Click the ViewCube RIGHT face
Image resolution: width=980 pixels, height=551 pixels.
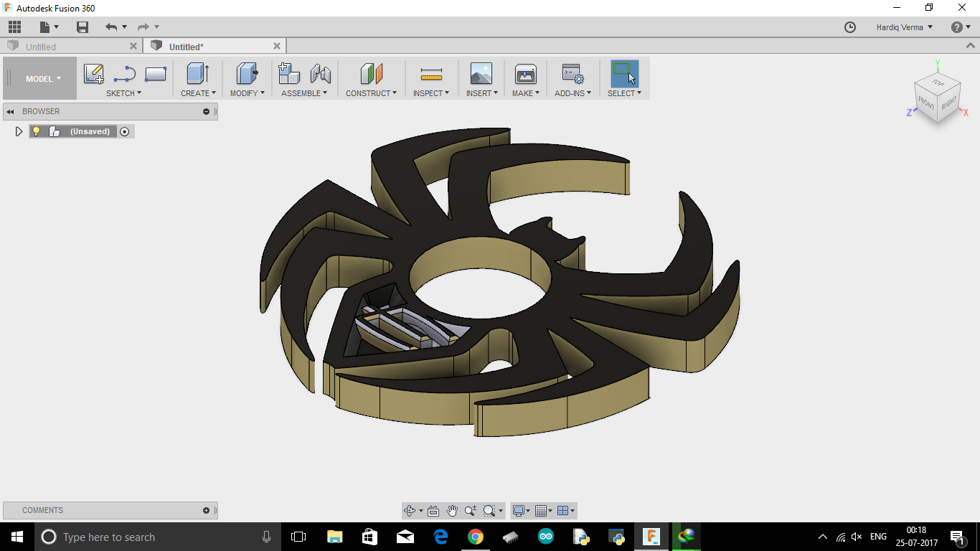point(948,103)
